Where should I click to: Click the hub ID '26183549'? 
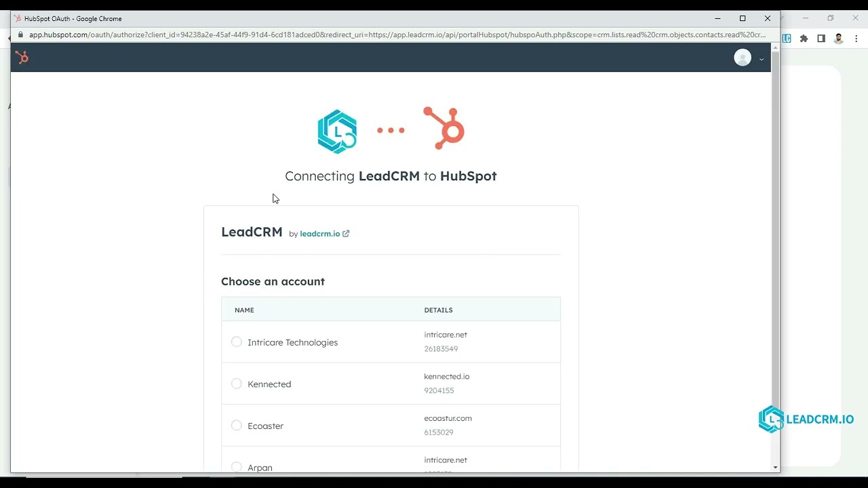pos(441,349)
